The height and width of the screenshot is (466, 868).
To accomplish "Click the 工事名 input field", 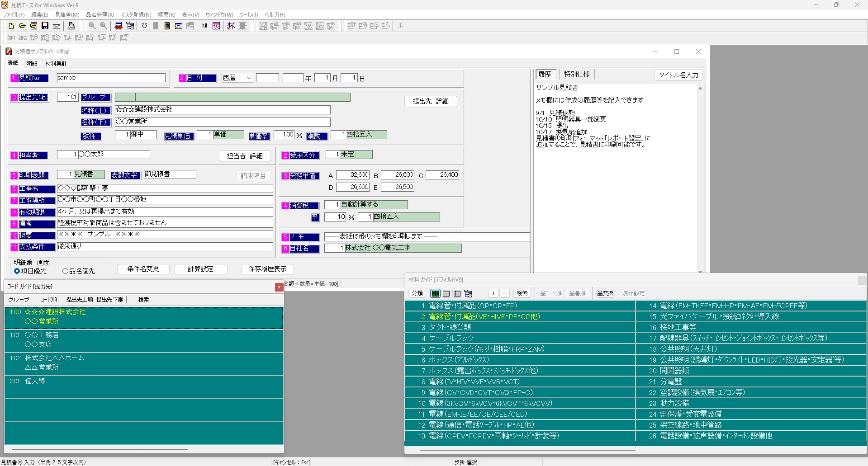I will point(165,188).
